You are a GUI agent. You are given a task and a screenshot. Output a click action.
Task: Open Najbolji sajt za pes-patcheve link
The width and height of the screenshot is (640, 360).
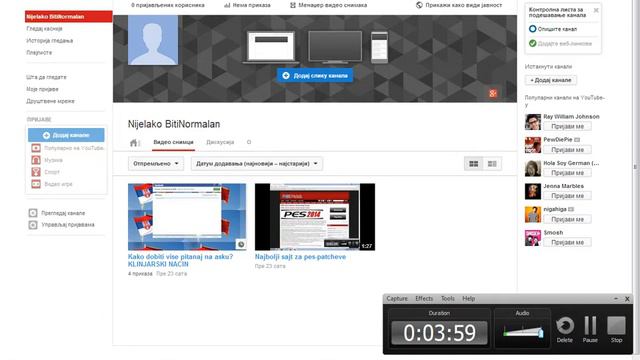coord(300,257)
